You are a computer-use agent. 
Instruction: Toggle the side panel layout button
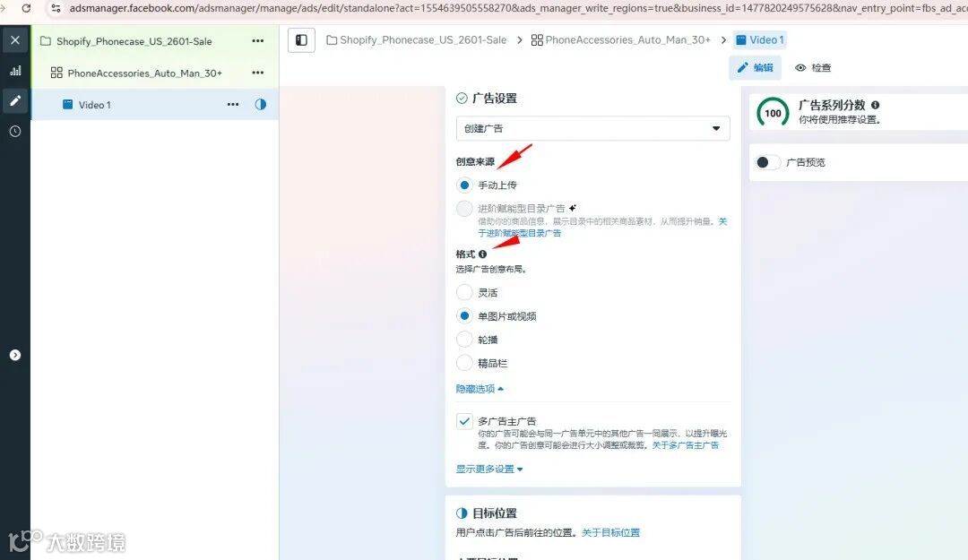(x=301, y=40)
